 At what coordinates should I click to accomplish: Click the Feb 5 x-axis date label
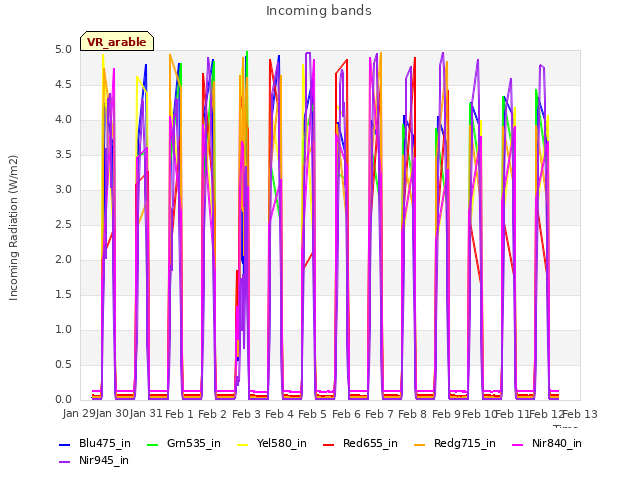pyautogui.click(x=312, y=414)
